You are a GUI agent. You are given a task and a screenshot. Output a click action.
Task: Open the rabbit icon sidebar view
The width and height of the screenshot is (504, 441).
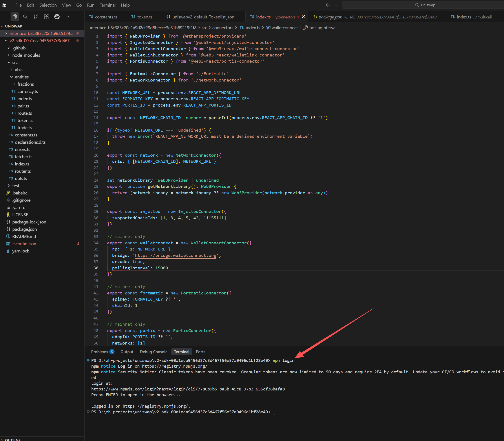(x=57, y=17)
